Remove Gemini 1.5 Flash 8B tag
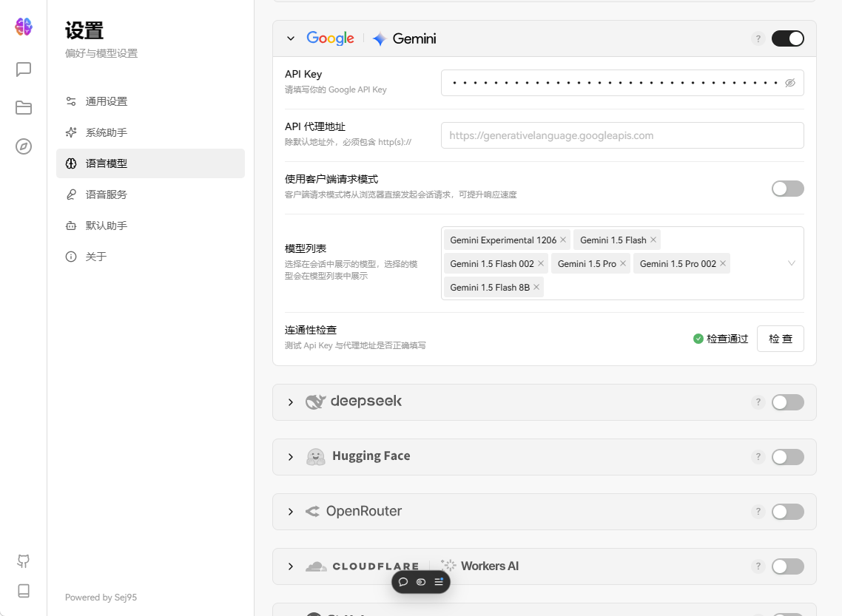Screen dimensions: 842x616 point(536,287)
